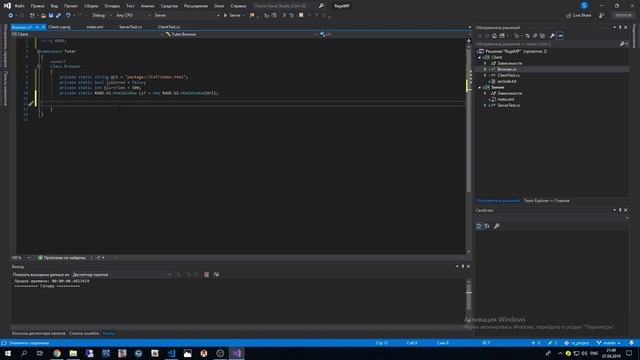Click the Refresh icon in Solution Explorer toolbar

point(528,36)
